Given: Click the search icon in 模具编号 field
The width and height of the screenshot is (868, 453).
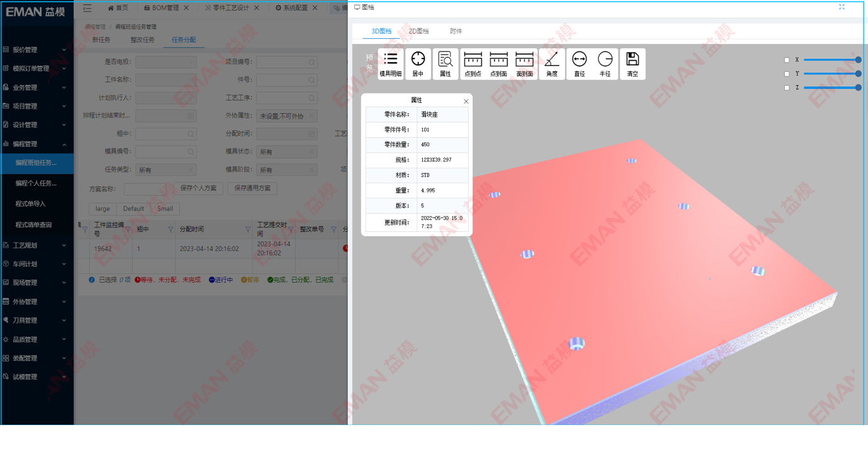Looking at the screenshot, I should pyautogui.click(x=191, y=152).
